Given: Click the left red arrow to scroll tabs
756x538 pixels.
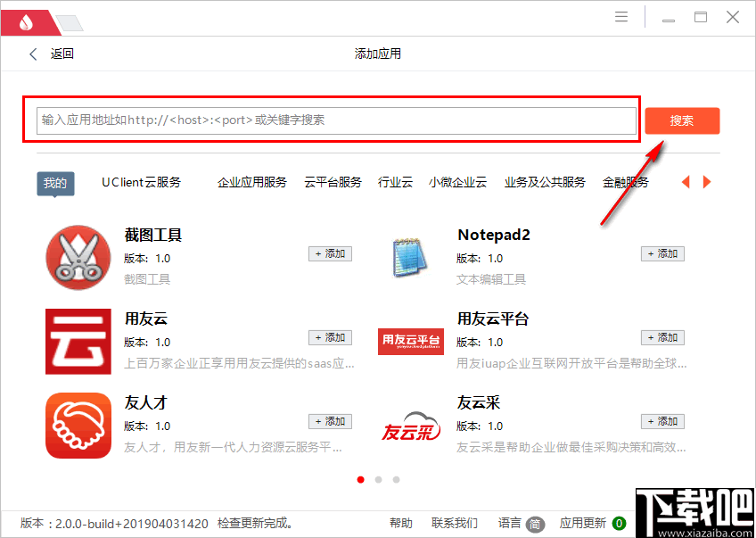Looking at the screenshot, I should pyautogui.click(x=686, y=182).
